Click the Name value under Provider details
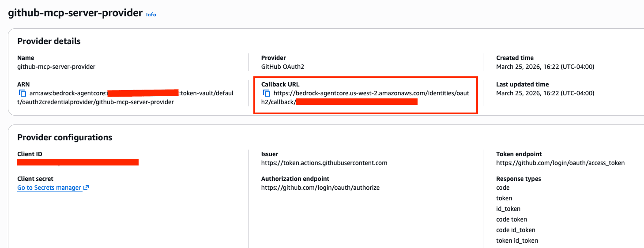This screenshot has height=248, width=644. click(x=56, y=67)
